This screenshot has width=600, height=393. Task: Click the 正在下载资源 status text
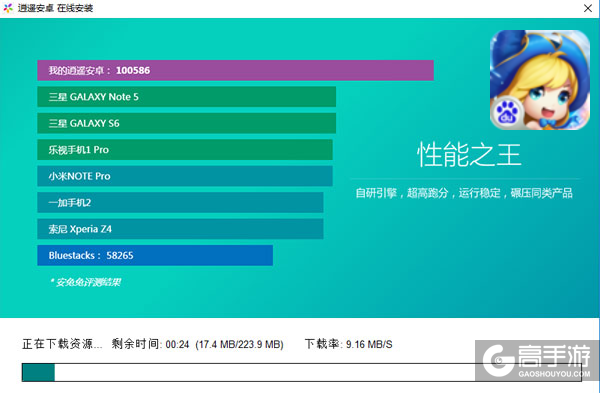(62, 344)
